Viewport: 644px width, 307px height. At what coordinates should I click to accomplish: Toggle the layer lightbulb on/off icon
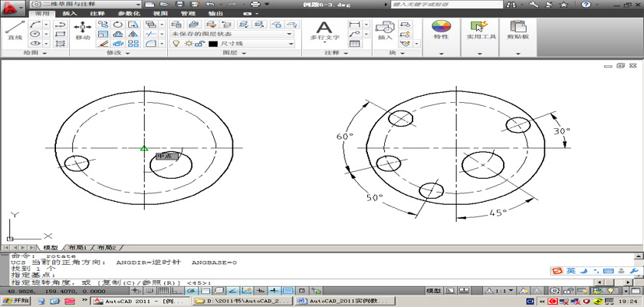(x=176, y=44)
